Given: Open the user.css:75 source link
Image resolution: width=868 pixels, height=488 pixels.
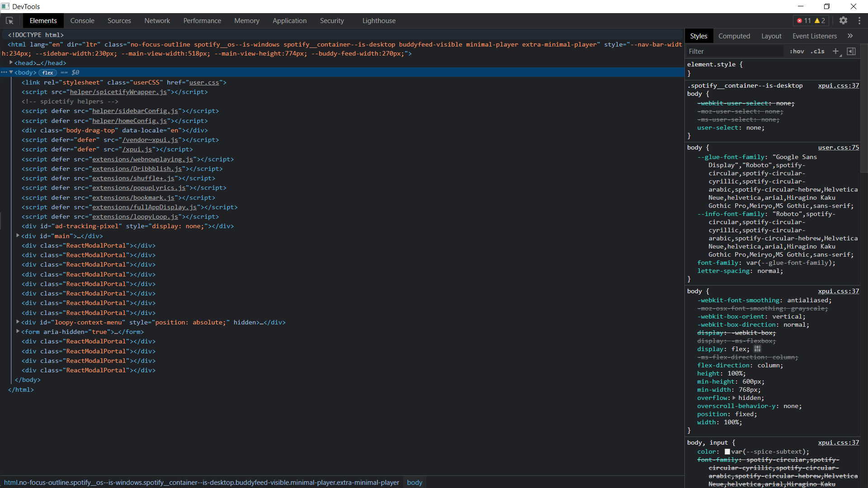Looking at the screenshot, I should pos(839,147).
